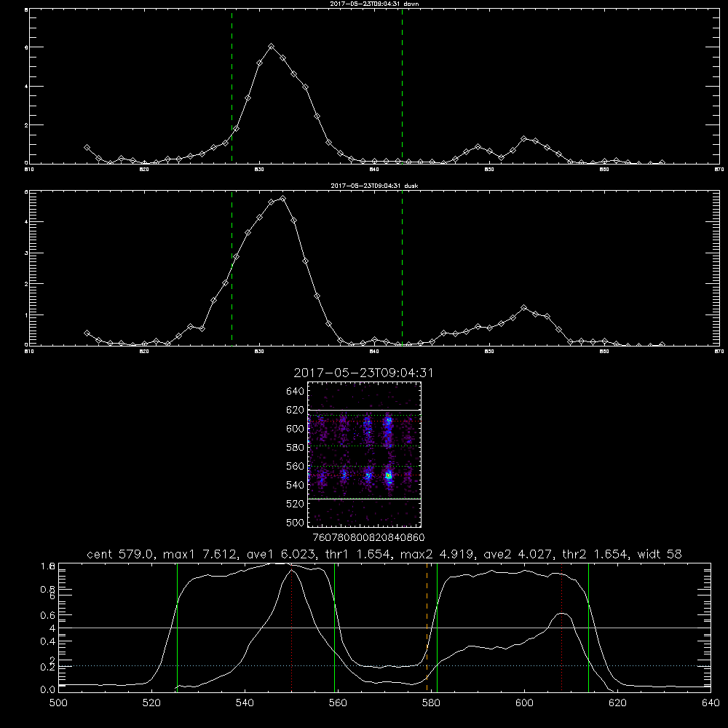Image resolution: width=728 pixels, height=728 pixels.
Task: Click spectral image y-axis label '540'
Action: (295, 485)
